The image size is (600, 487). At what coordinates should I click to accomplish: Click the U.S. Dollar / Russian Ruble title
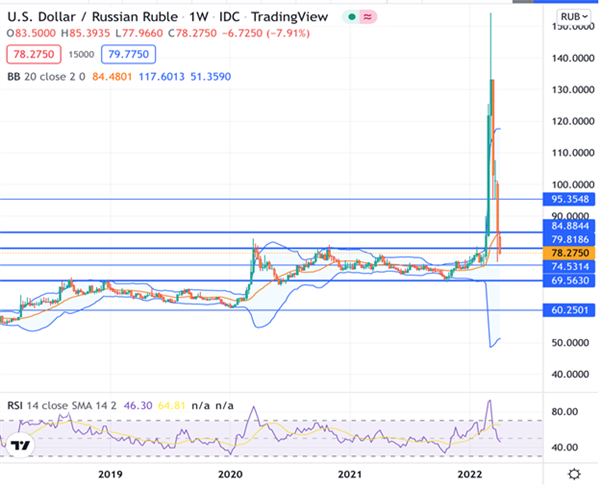tap(93, 17)
